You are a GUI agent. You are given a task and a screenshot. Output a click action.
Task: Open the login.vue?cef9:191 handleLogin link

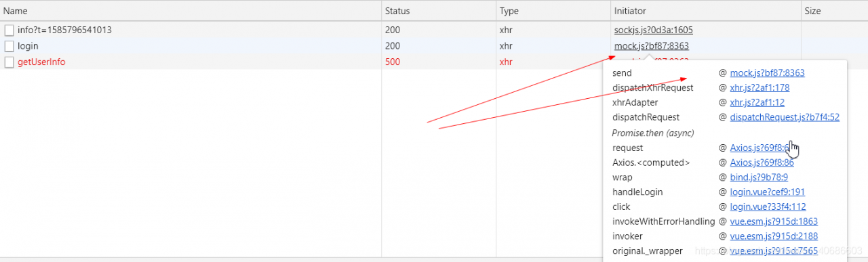767,192
